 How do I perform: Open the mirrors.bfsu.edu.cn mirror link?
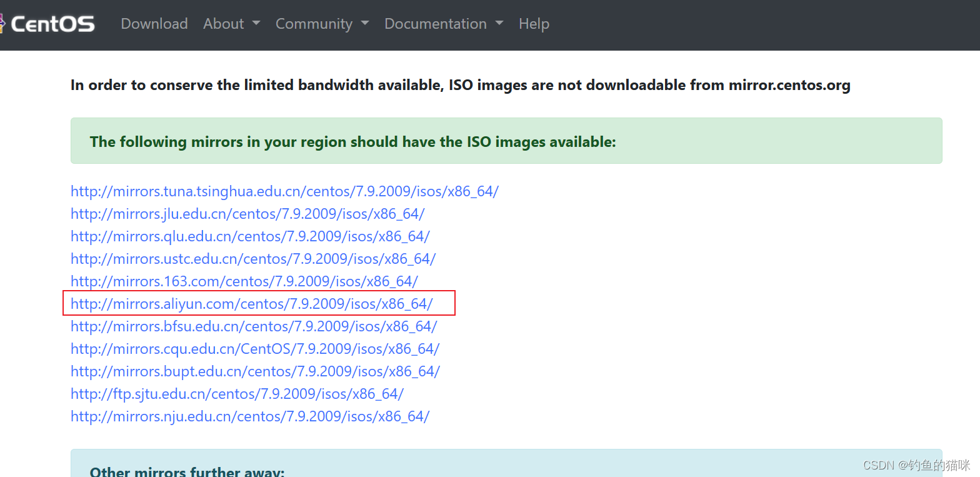click(254, 326)
